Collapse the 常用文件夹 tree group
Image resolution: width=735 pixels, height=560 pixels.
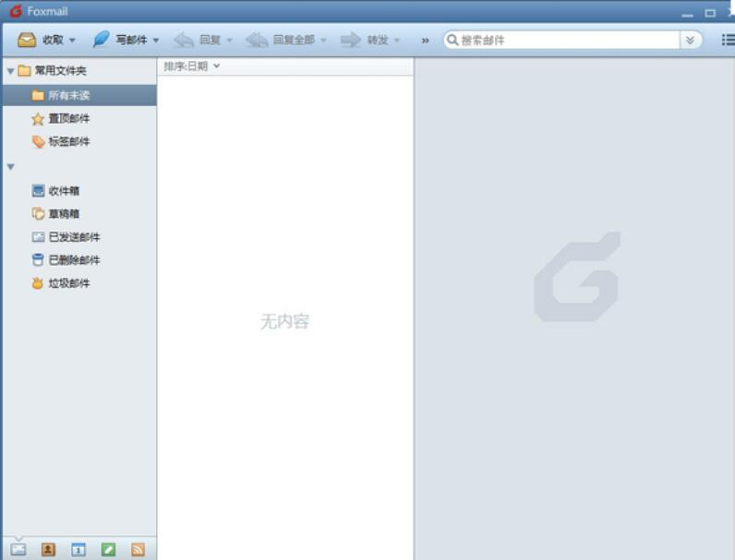pos(11,71)
